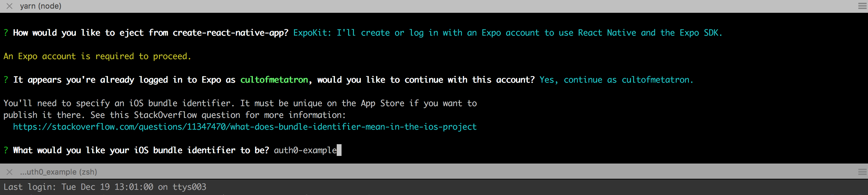Click the yarn (node) pane title
The height and width of the screenshot is (195, 868).
click(41, 6)
